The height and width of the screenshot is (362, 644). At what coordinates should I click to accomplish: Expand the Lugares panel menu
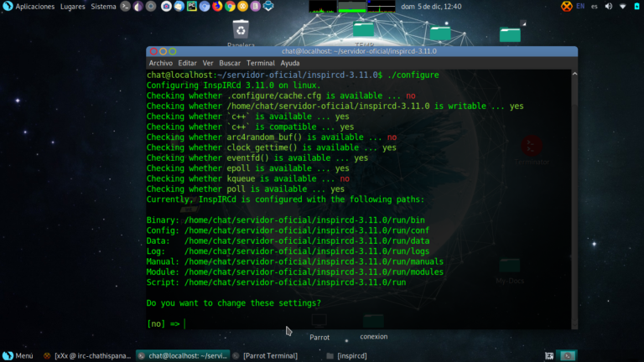pos(71,7)
